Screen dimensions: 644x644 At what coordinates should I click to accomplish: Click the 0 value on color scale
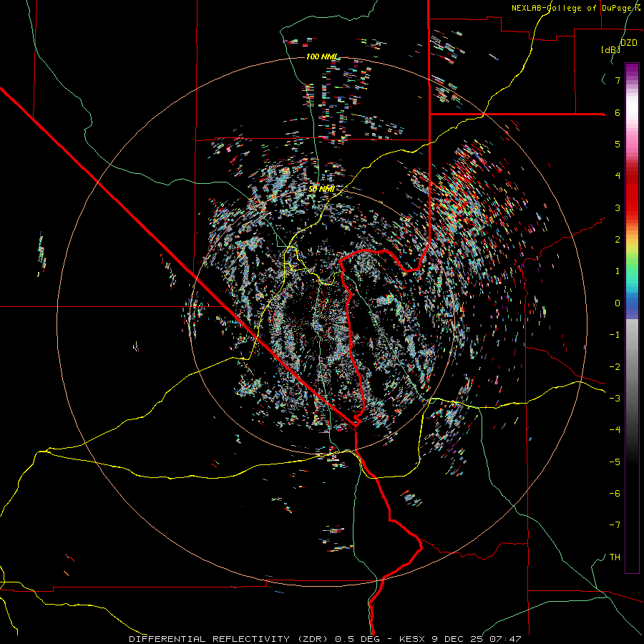coord(618,303)
